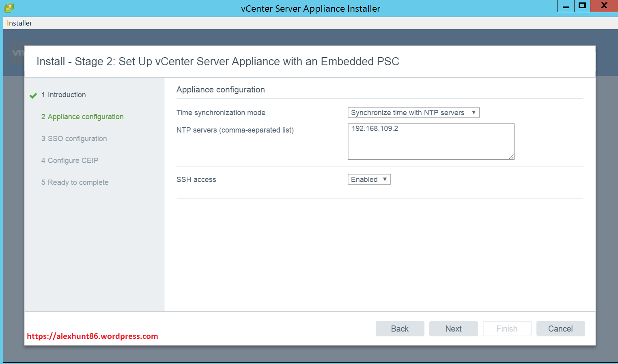The image size is (618, 364).
Task: Select the Appliance configuration step
Action: pos(82,116)
